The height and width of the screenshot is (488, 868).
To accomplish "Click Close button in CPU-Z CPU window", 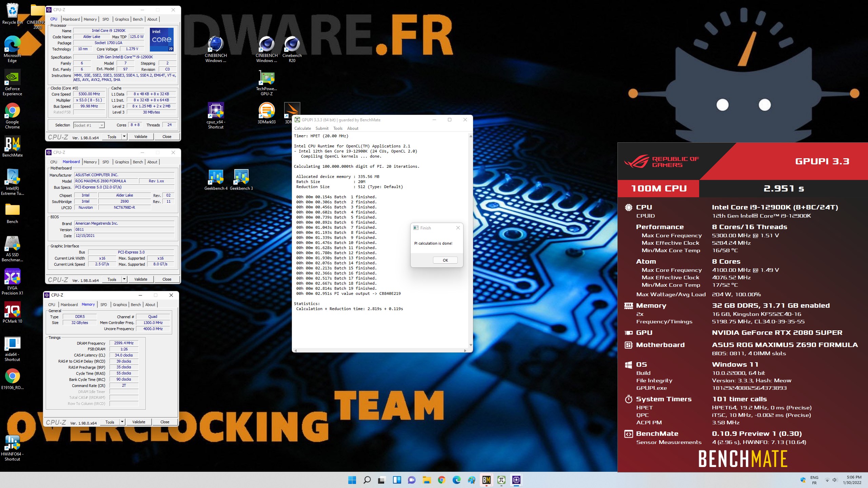I will coord(167,137).
